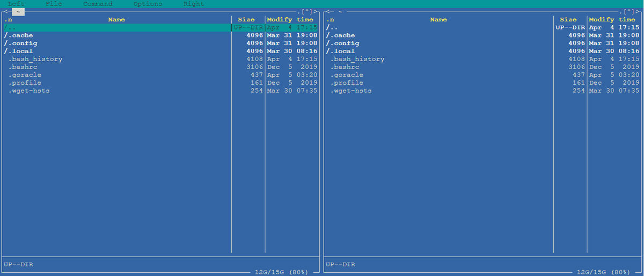Viewport: 644px width, 276px height.
Task: Open the Options menu
Action: tap(148, 4)
